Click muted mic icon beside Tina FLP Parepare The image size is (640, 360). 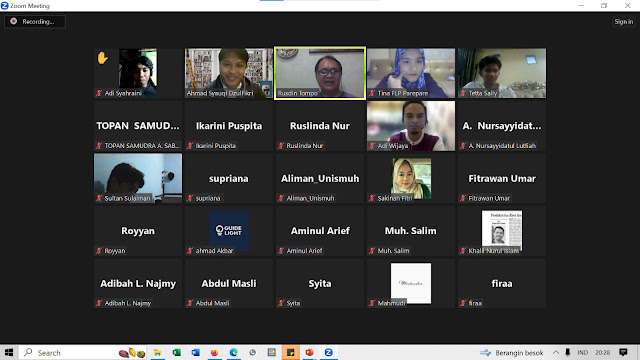point(372,93)
